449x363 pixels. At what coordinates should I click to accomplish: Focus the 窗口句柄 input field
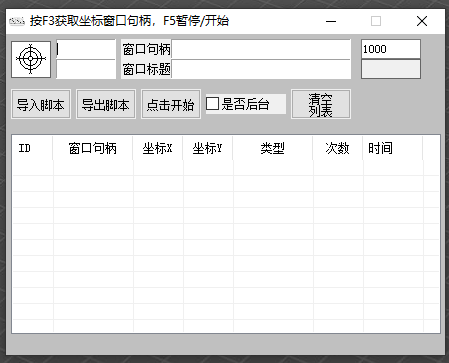[x=261, y=49]
